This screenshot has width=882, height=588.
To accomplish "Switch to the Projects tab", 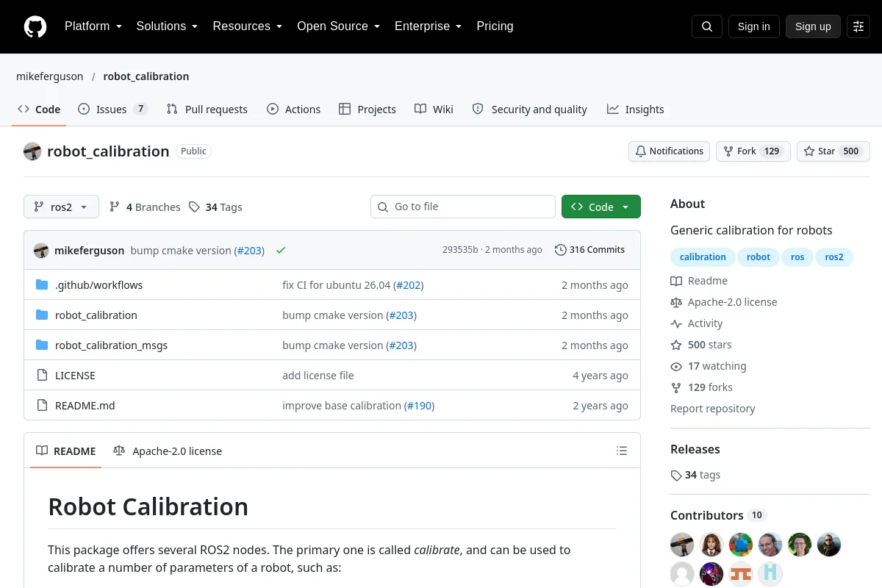I will (x=367, y=110).
